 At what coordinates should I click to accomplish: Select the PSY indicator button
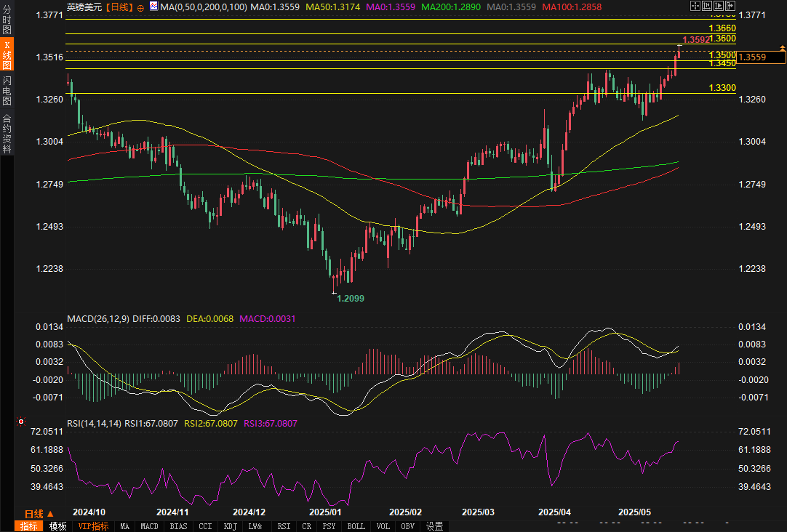pos(329,526)
